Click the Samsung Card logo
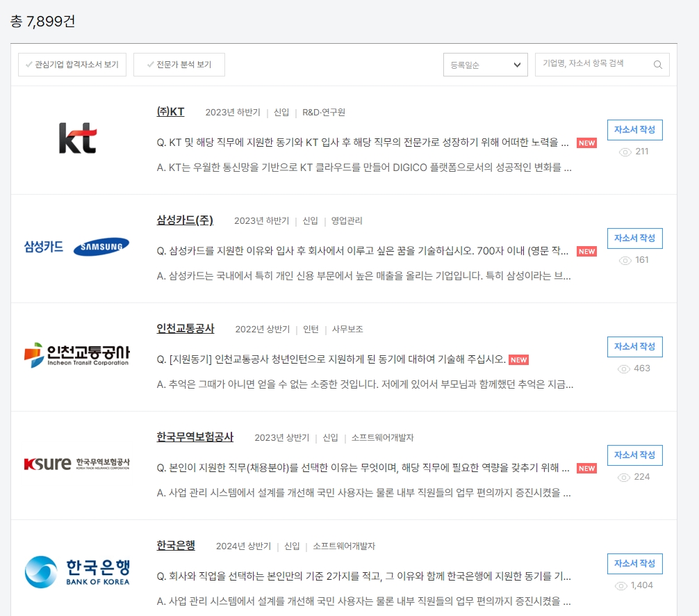The image size is (699, 616). [76, 246]
